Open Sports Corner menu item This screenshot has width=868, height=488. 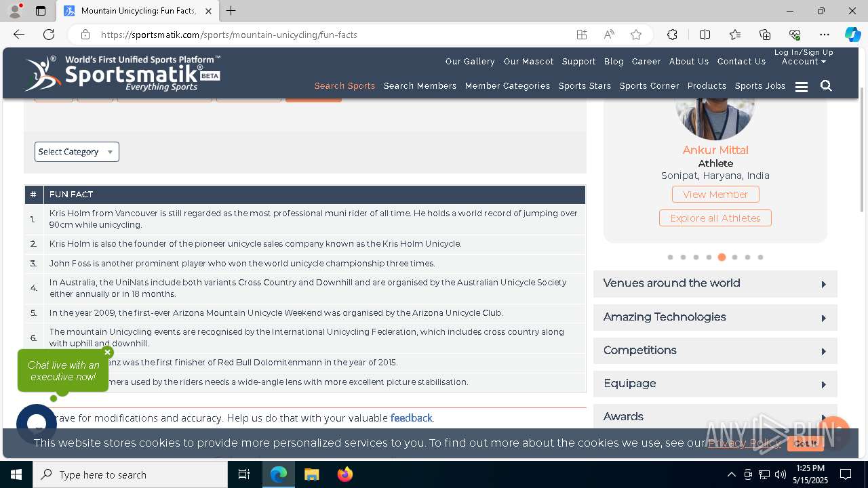click(x=649, y=86)
